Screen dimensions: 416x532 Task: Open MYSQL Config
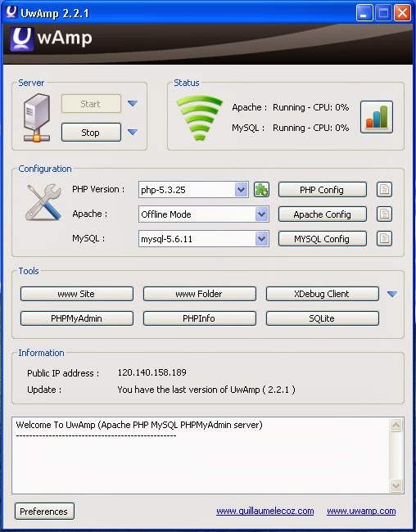point(323,238)
